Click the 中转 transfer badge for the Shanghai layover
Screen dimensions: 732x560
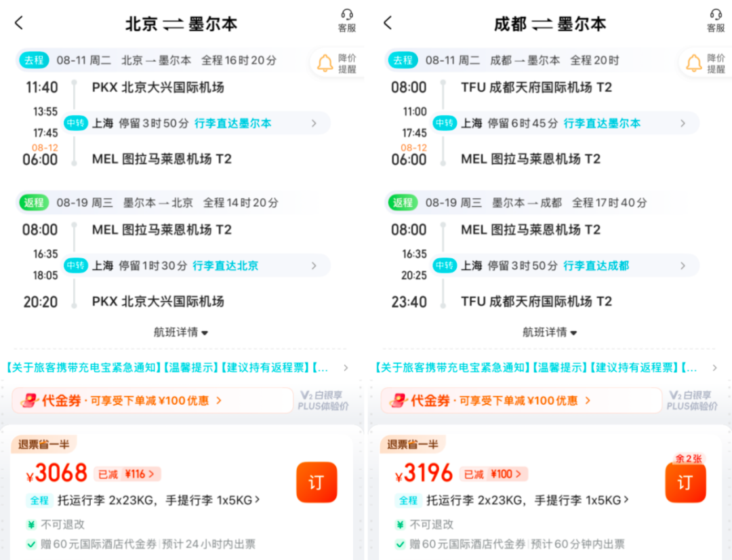[75, 123]
